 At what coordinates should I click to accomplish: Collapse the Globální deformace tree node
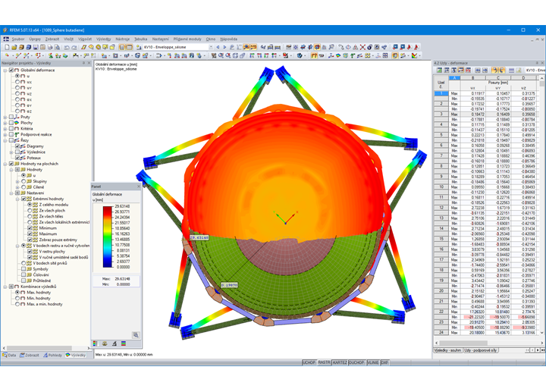(x=5, y=70)
